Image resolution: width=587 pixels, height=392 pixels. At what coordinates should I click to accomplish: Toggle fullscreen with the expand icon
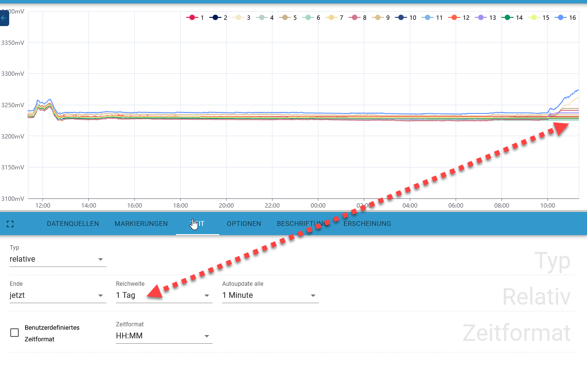pos(10,224)
